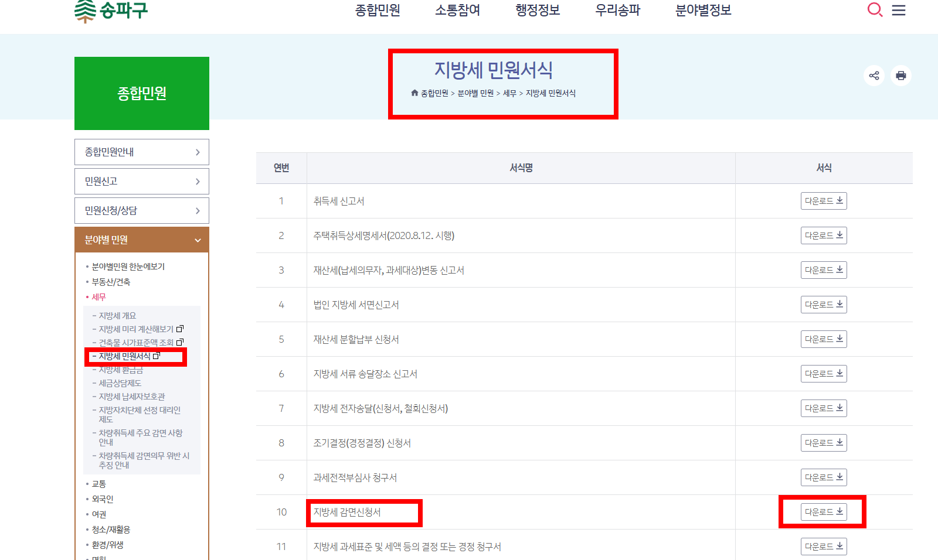Open 지방세 개요 submenu link
This screenshot has width=938, height=560.
click(x=117, y=316)
